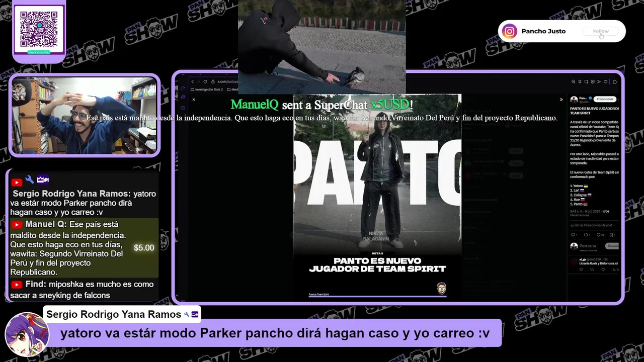
Task: Open the post author's profile avatar
Action: tap(574, 100)
